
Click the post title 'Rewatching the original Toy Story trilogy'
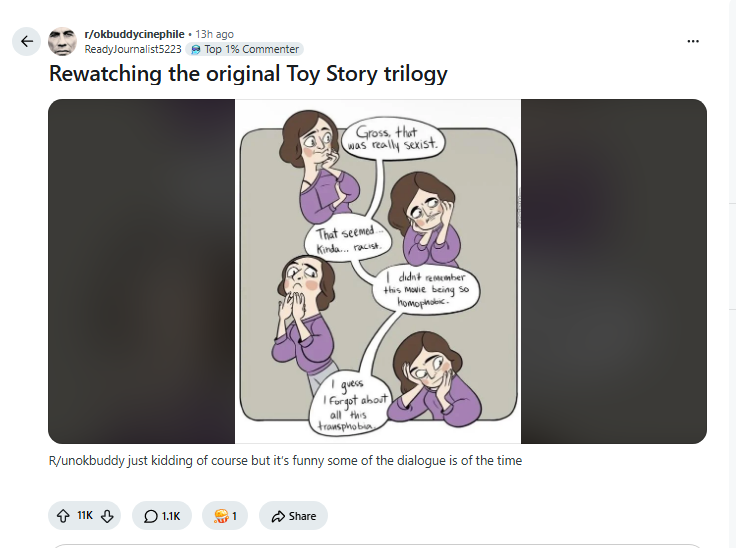point(248,74)
